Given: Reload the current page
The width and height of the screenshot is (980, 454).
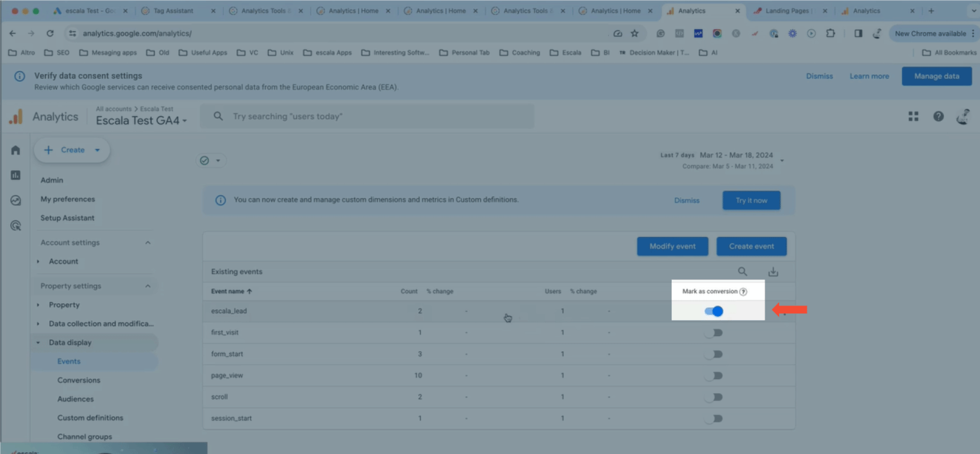Looking at the screenshot, I should 50,33.
